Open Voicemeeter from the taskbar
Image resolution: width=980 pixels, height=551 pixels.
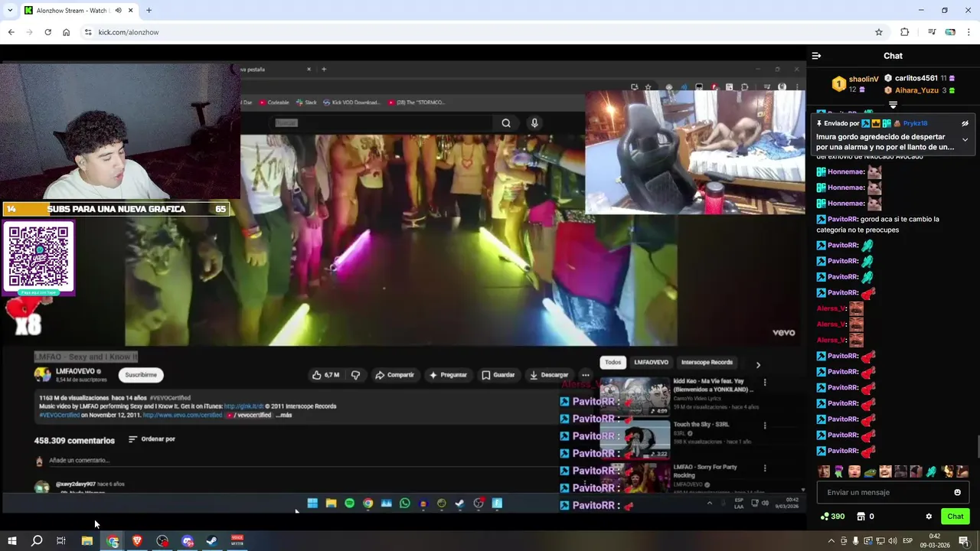(237, 541)
